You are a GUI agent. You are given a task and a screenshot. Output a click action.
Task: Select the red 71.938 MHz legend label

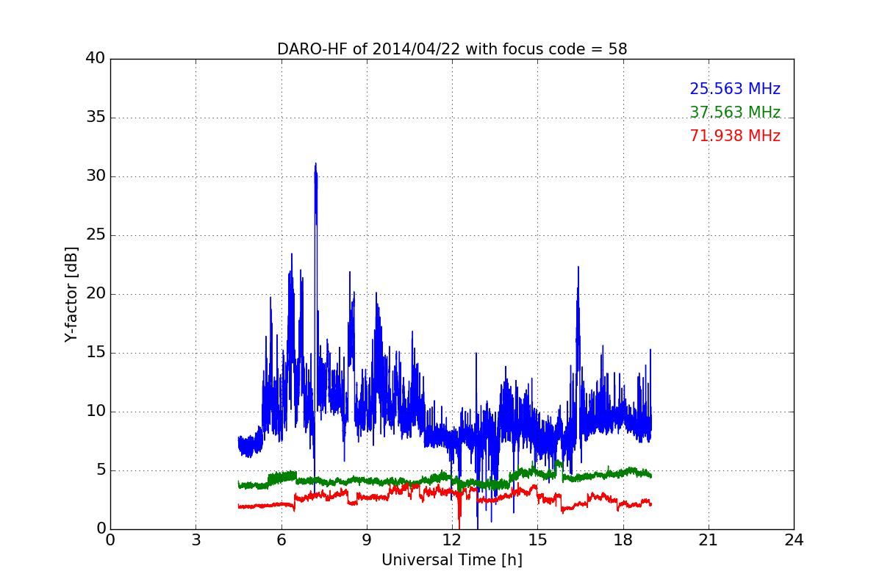pyautogui.click(x=735, y=136)
